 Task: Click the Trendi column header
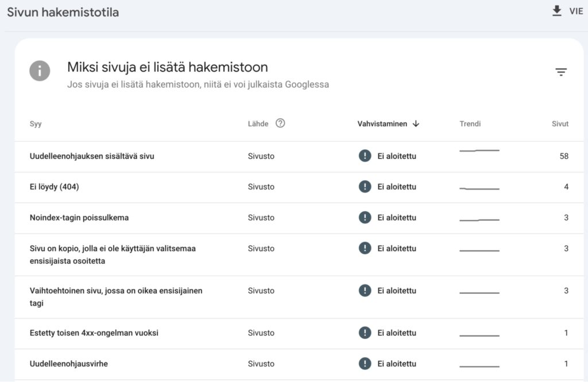pyautogui.click(x=470, y=124)
